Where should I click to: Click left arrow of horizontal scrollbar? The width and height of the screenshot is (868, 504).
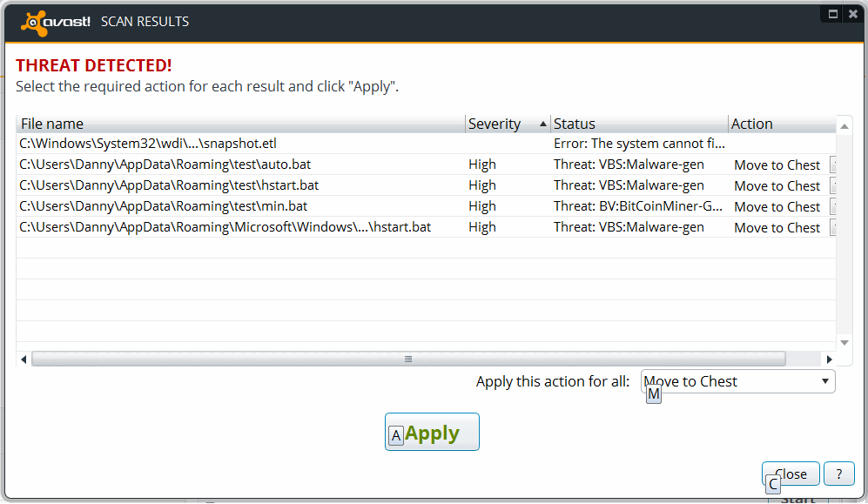tap(24, 360)
